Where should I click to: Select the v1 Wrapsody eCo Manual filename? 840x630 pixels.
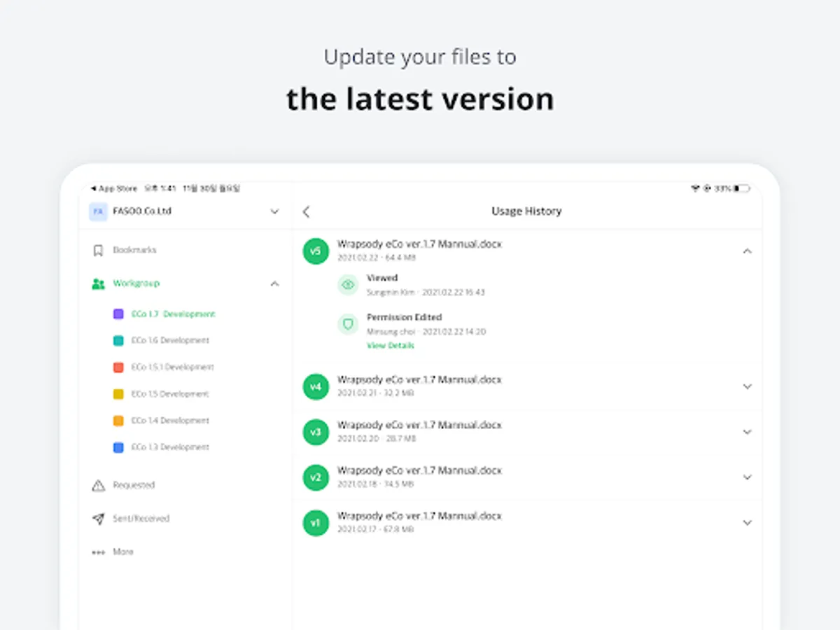click(x=419, y=516)
